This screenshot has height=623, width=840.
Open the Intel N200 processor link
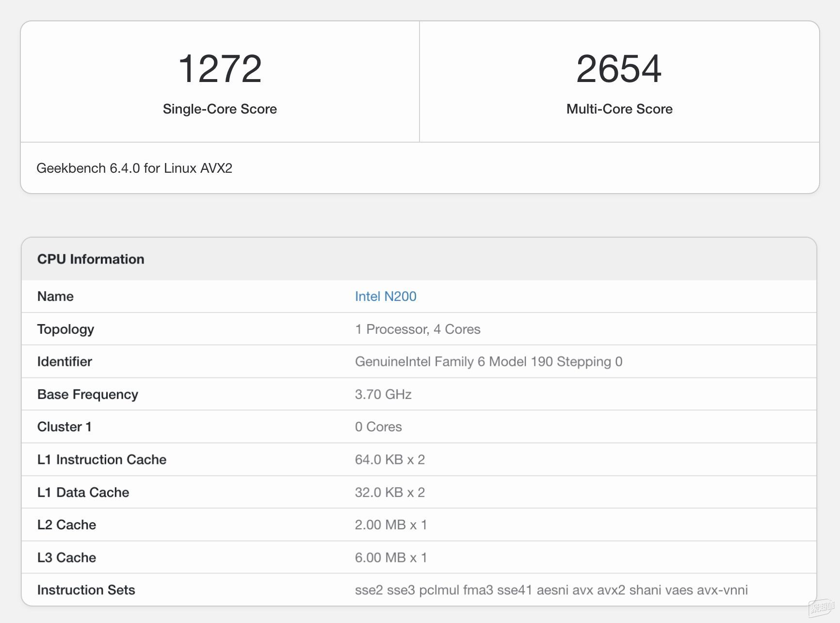386,296
